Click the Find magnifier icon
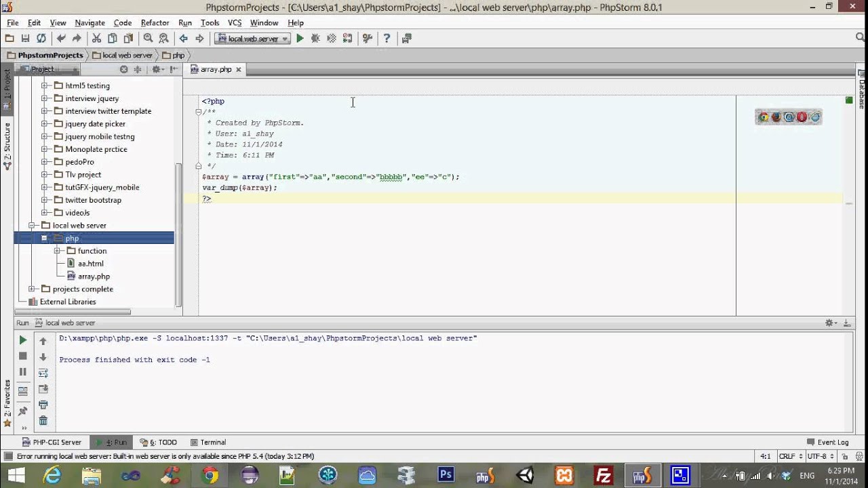The height and width of the screenshot is (488, 868). point(148,39)
